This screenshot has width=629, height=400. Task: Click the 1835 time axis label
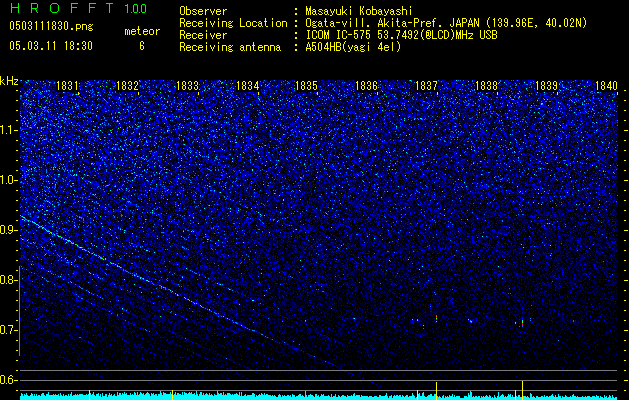coord(306,86)
